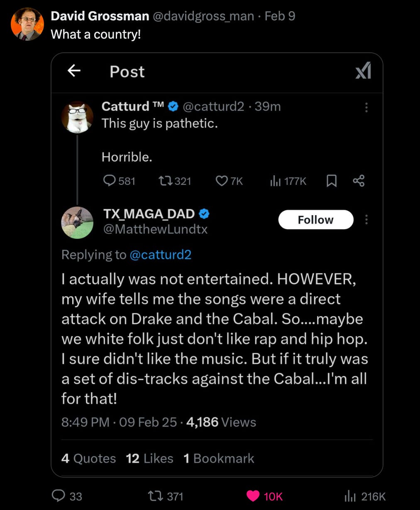Open David Grossman's profile picture
420x510 pixels.
coord(27,24)
